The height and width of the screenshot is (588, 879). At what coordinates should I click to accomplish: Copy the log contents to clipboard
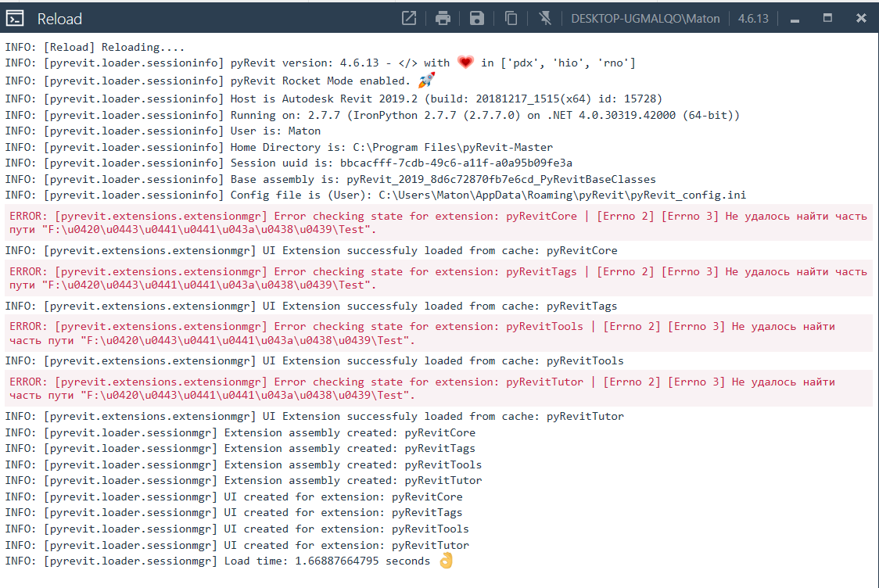[510, 18]
